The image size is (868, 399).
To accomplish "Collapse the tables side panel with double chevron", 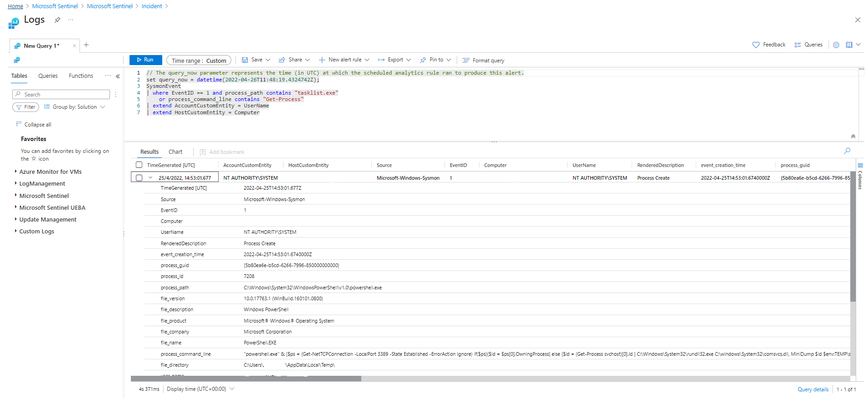I will pyautogui.click(x=118, y=76).
